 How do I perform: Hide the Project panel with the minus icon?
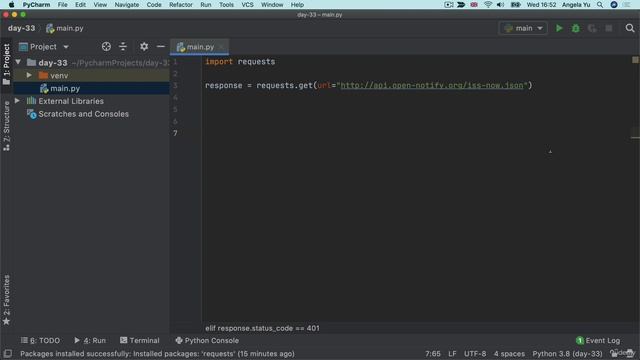point(161,47)
